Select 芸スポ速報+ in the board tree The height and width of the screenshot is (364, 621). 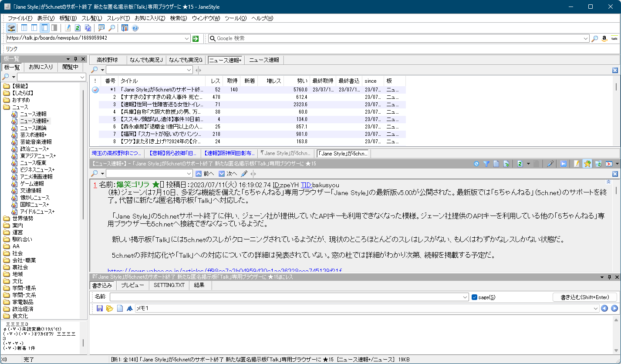click(34, 135)
